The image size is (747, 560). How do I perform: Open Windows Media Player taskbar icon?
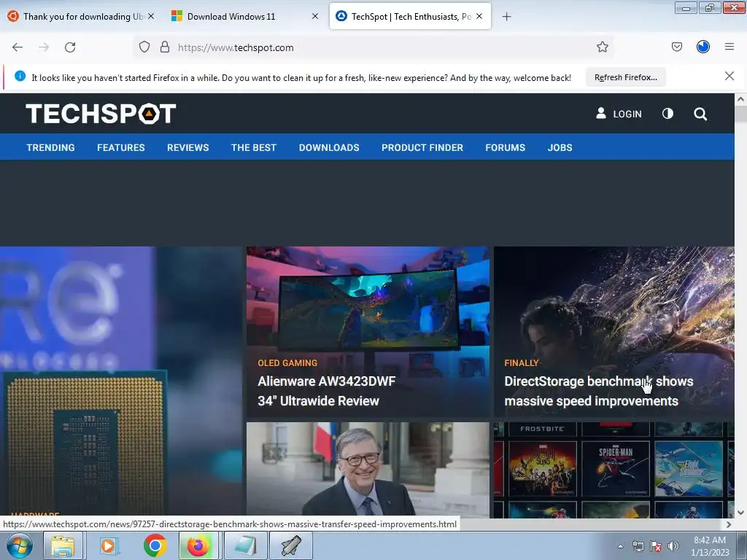109,545
